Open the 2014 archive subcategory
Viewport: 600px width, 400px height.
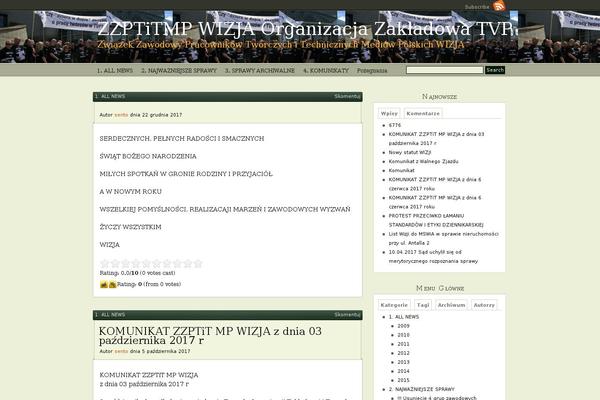pyautogui.click(x=403, y=371)
